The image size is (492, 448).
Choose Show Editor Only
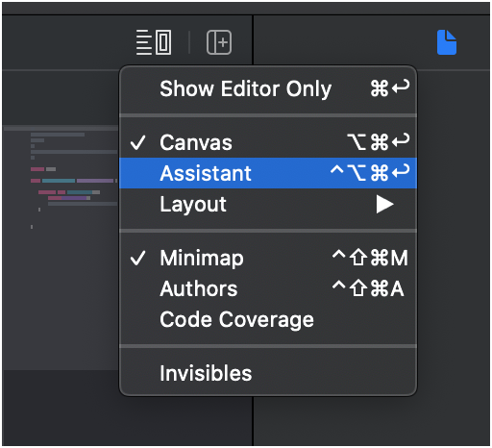click(268, 88)
